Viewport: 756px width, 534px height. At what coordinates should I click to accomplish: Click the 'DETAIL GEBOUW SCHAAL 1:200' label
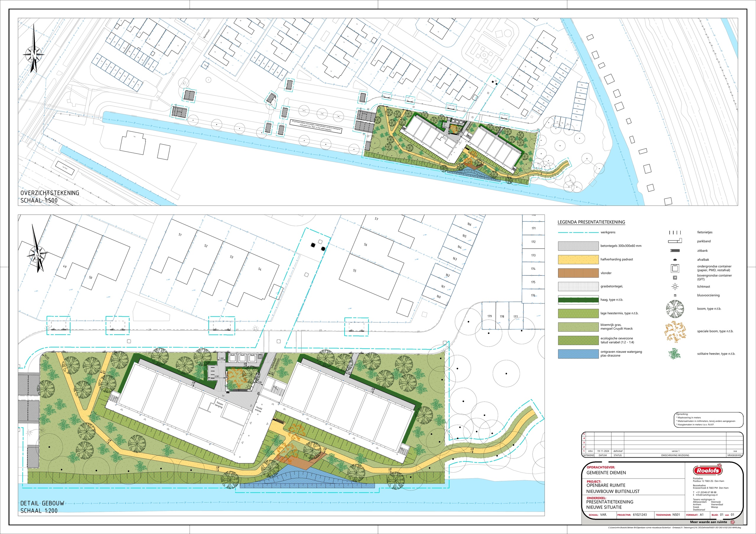(x=42, y=507)
